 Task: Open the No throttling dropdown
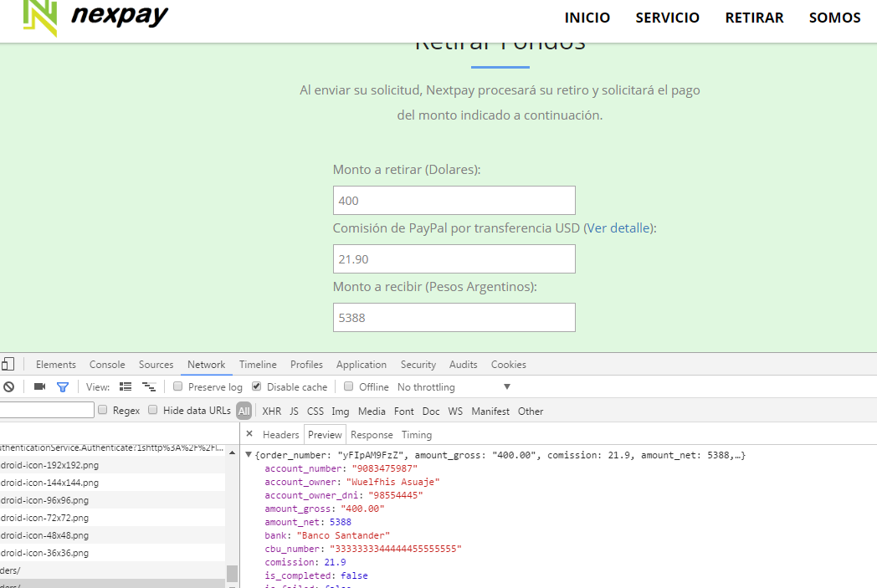tap(454, 386)
